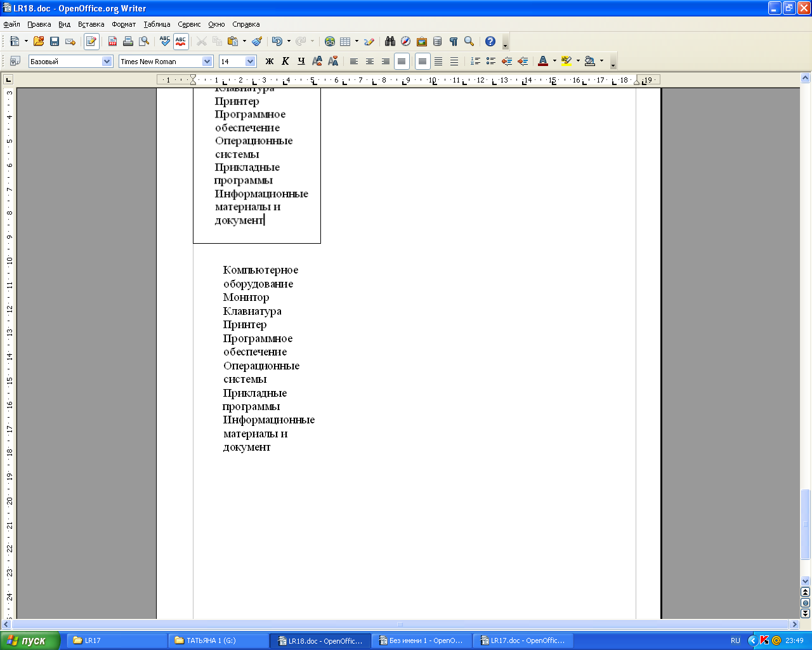The height and width of the screenshot is (650, 812).
Task: Toggle italic К formatting
Action: point(285,62)
